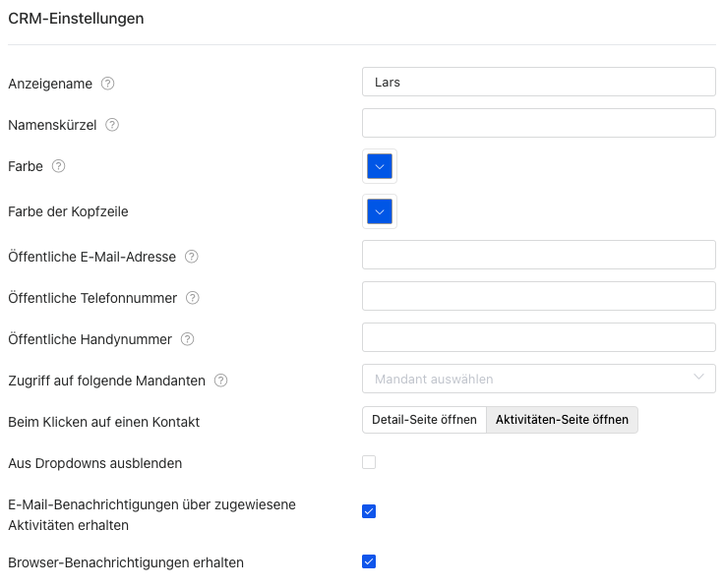The image size is (724, 588).
Task: Click the Öffentliche E-Mail-Adresse input field
Action: pyautogui.click(x=538, y=255)
